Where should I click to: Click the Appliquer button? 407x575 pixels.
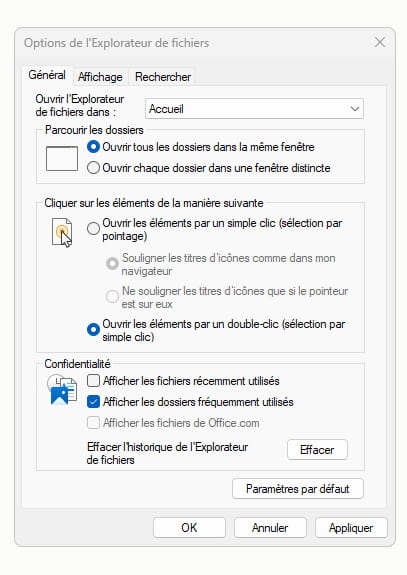(351, 528)
